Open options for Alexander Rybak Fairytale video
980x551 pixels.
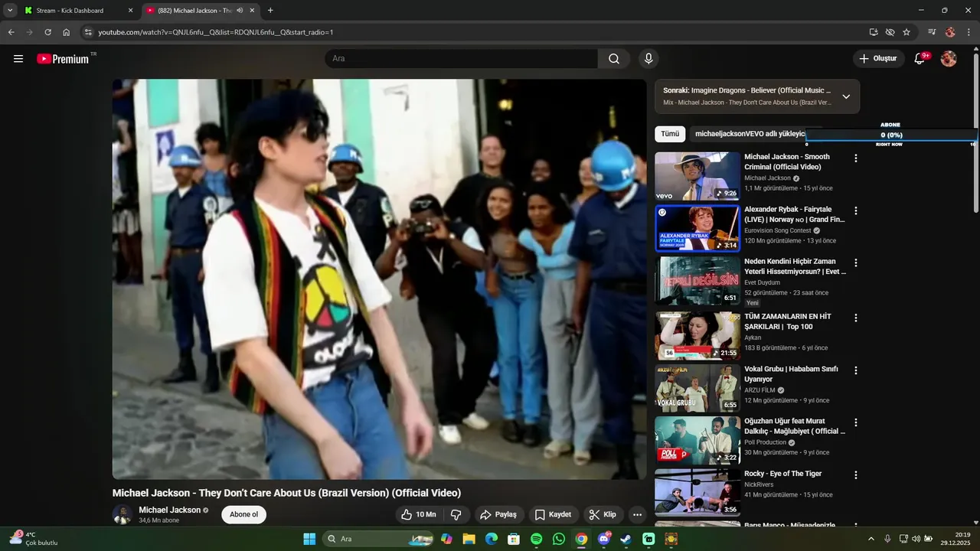(x=856, y=210)
